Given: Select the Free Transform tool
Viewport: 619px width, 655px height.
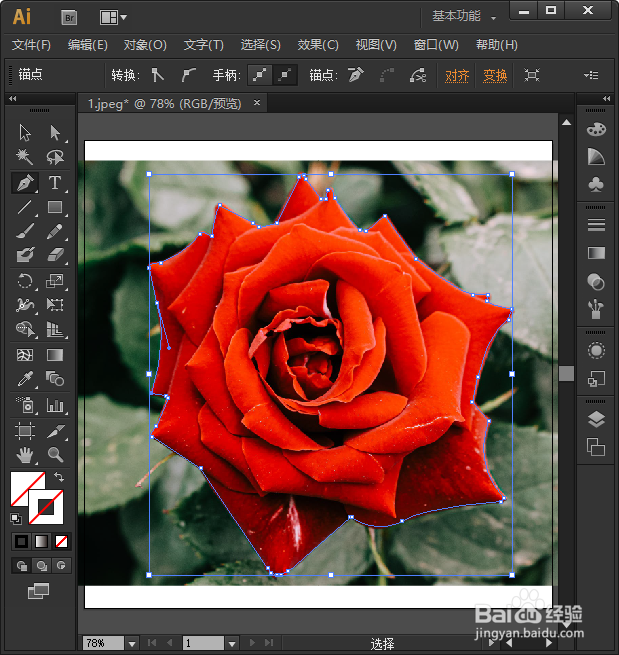Looking at the screenshot, I should pyautogui.click(x=55, y=305).
